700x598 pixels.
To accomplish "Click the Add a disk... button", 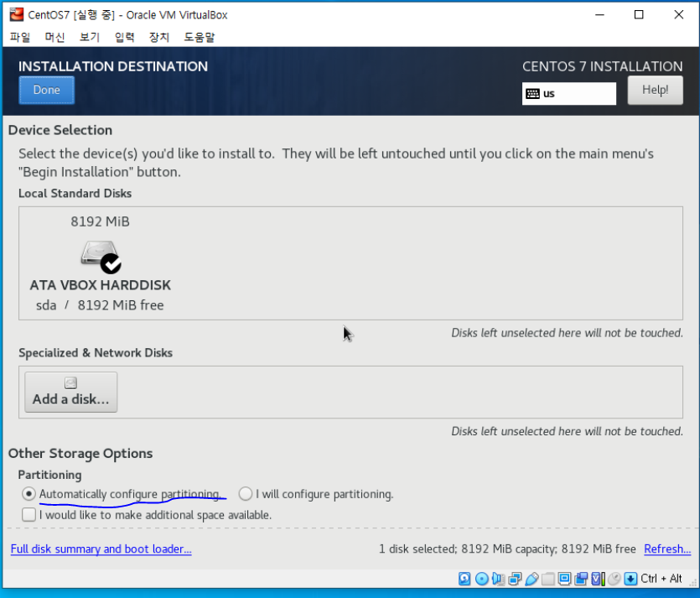I will click(71, 393).
